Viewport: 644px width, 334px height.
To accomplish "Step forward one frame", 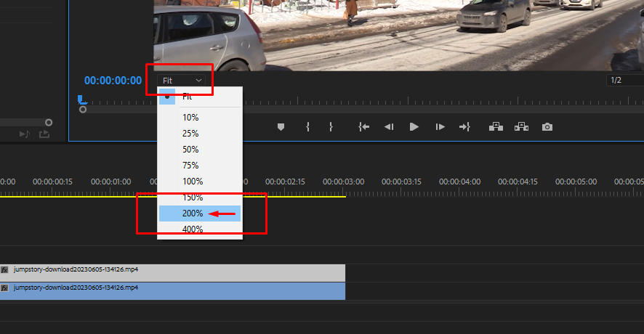I will point(440,127).
